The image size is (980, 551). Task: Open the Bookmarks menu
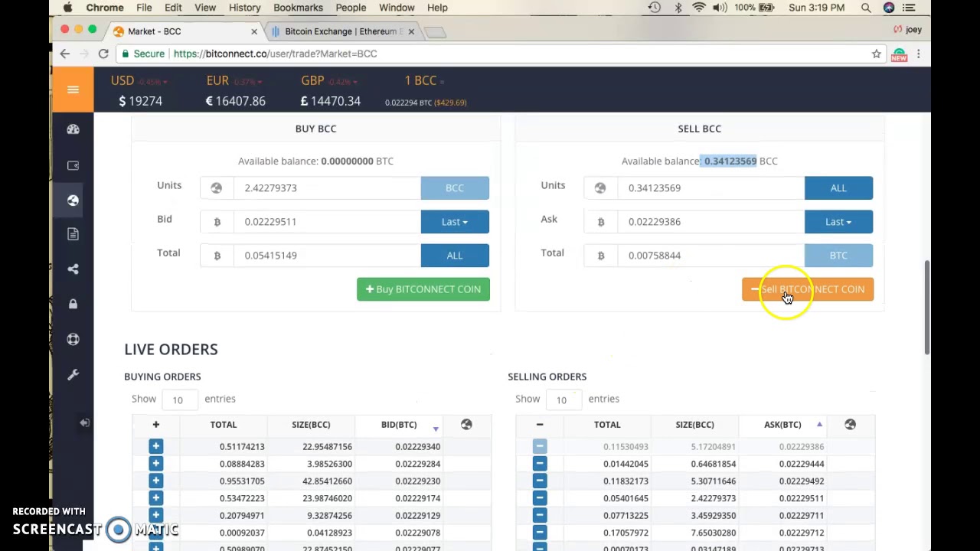click(298, 8)
